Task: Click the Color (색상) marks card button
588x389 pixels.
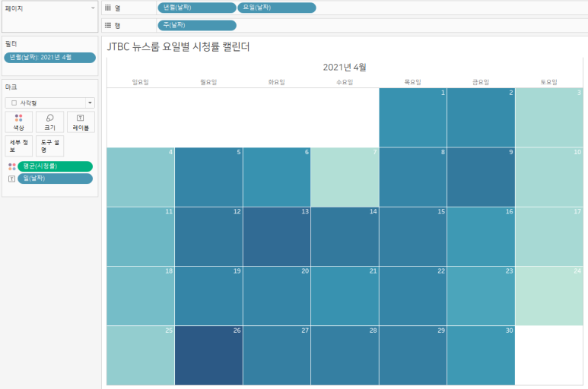Action: [19, 122]
